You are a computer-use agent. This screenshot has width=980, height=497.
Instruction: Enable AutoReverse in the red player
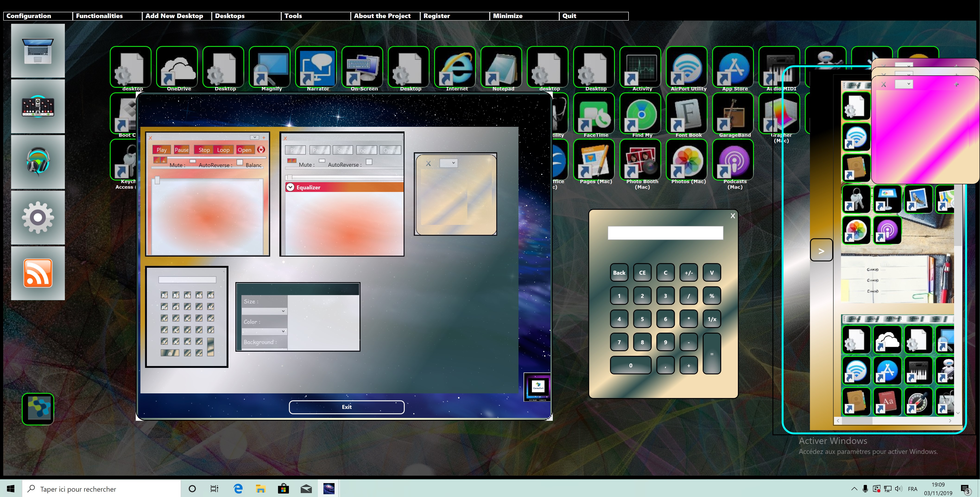tap(240, 162)
